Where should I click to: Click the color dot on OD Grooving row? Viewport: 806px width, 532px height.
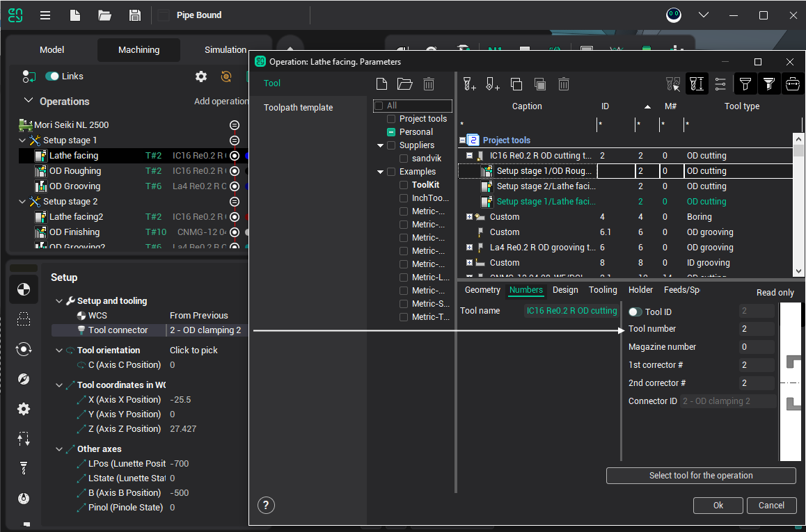pyautogui.click(x=248, y=186)
